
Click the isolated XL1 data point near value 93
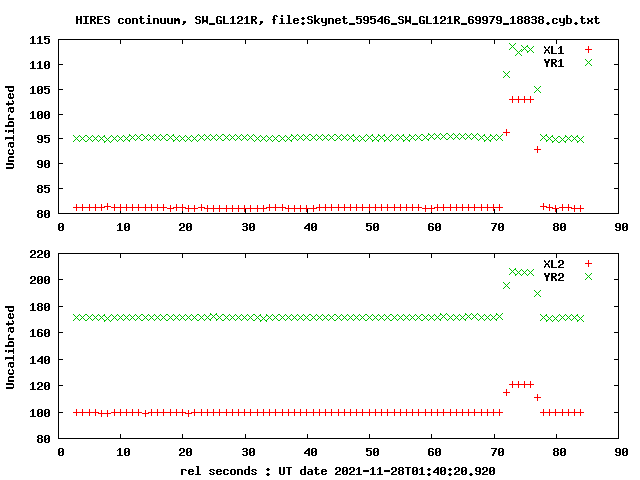pyautogui.click(x=538, y=150)
